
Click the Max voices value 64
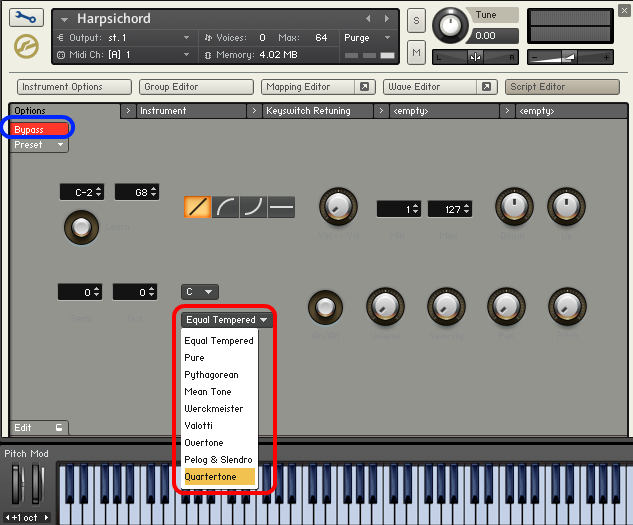coord(321,38)
